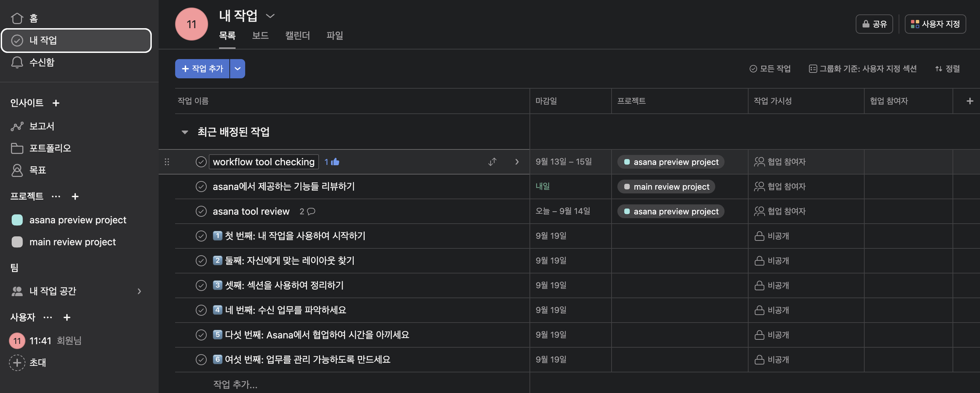This screenshot has width=980, height=393.
Task: Add a column with the header plus icon
Action: point(970,101)
